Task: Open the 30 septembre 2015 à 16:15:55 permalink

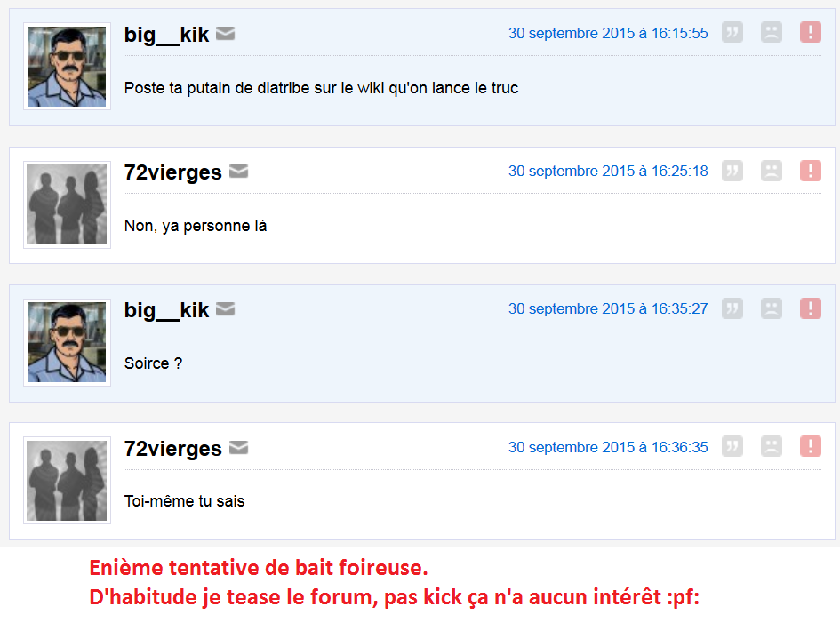Action: pyautogui.click(x=608, y=33)
